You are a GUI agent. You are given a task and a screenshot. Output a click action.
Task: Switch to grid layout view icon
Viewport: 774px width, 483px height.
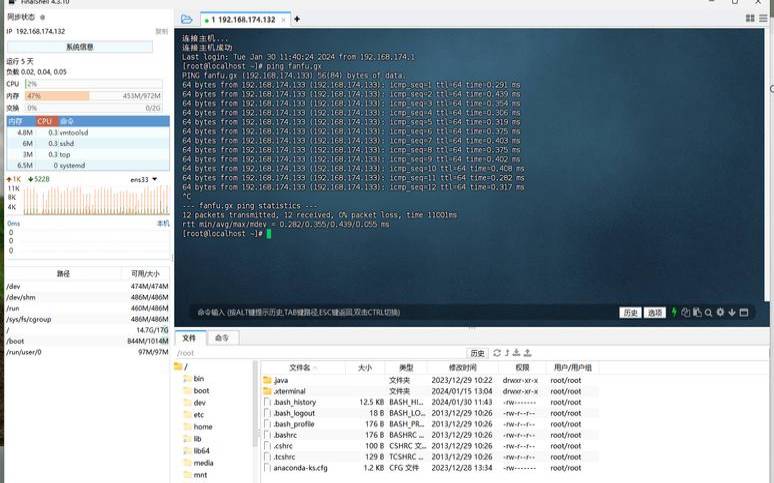(x=750, y=19)
